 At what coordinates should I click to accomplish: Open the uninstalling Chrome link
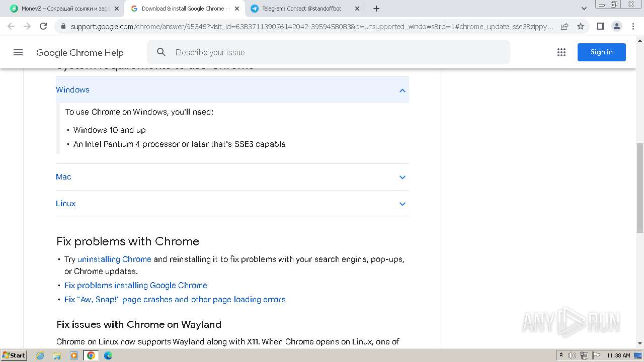click(114, 259)
